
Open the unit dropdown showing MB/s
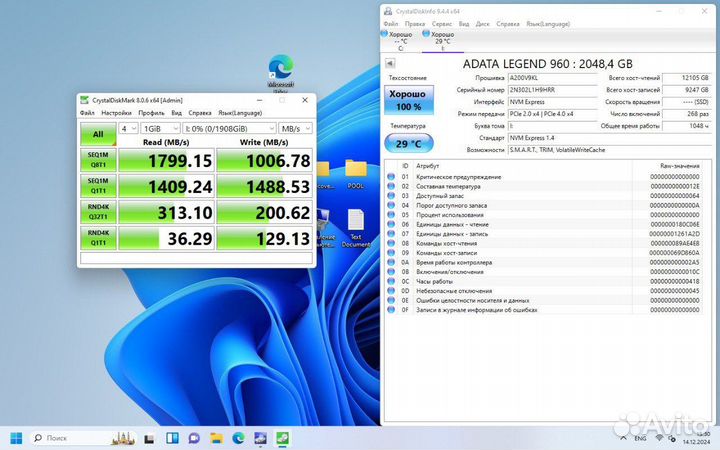pyautogui.click(x=295, y=129)
